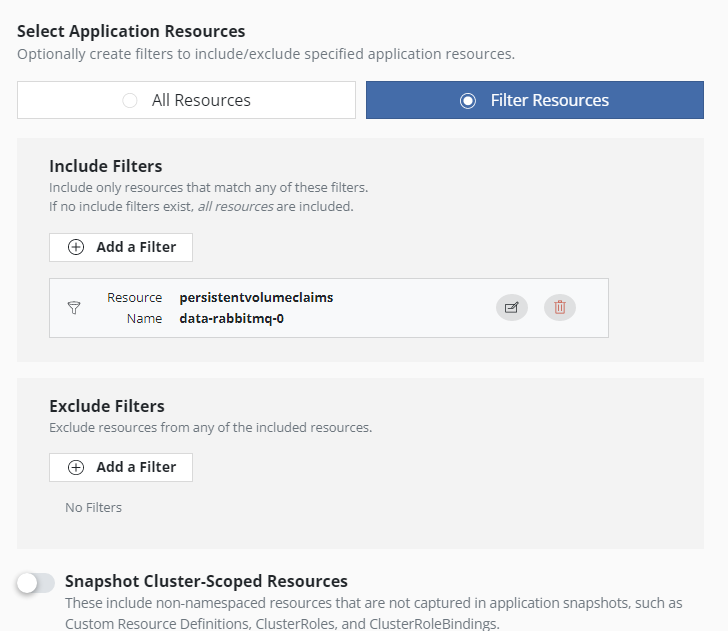Screen dimensions: 728x631
Task: Select the Filter Resources radio circle
Action: [x=468, y=100]
